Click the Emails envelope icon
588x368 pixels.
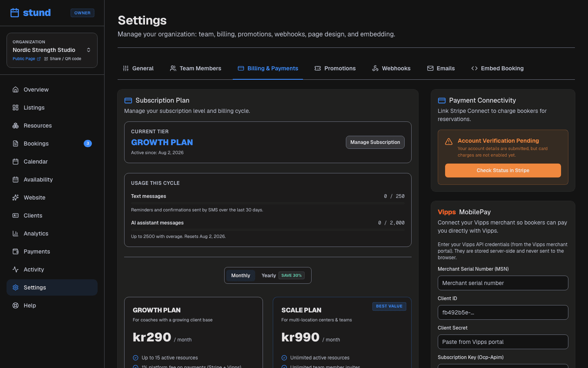(x=430, y=68)
